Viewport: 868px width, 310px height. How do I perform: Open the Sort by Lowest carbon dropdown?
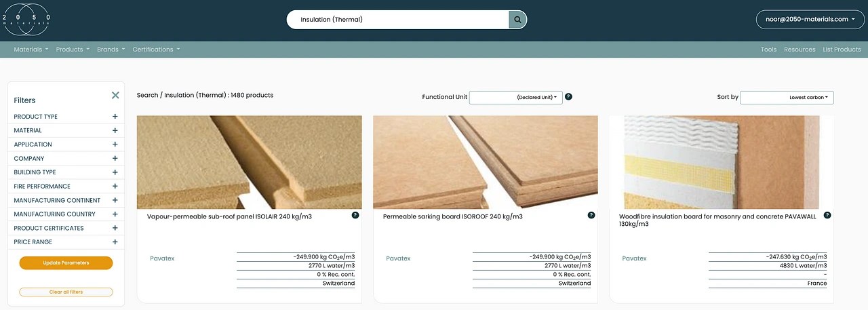click(787, 98)
